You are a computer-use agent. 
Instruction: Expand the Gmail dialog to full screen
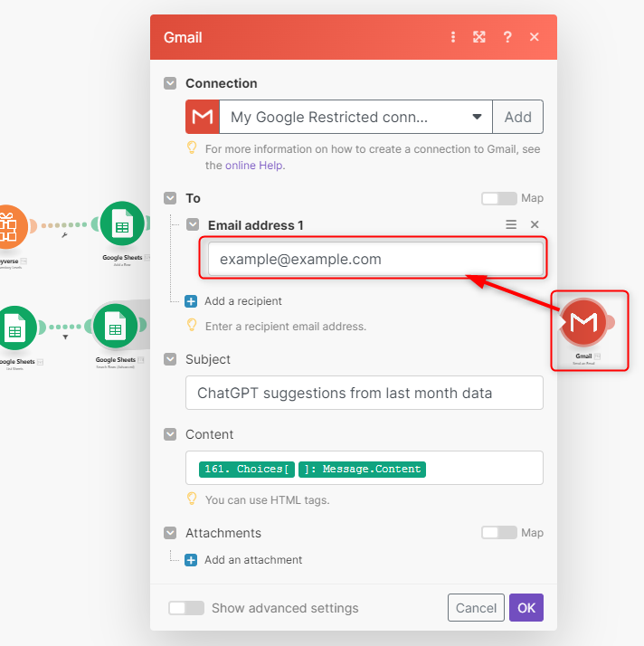pyautogui.click(x=478, y=37)
